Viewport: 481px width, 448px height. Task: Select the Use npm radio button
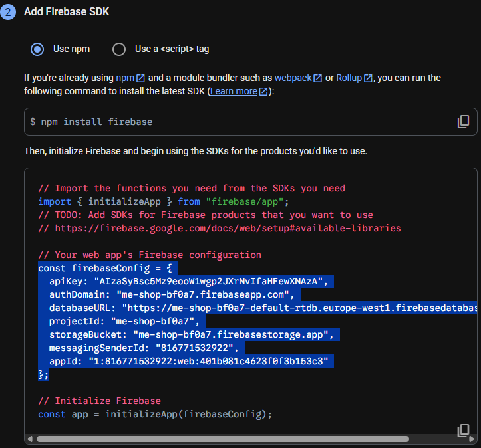pos(37,49)
